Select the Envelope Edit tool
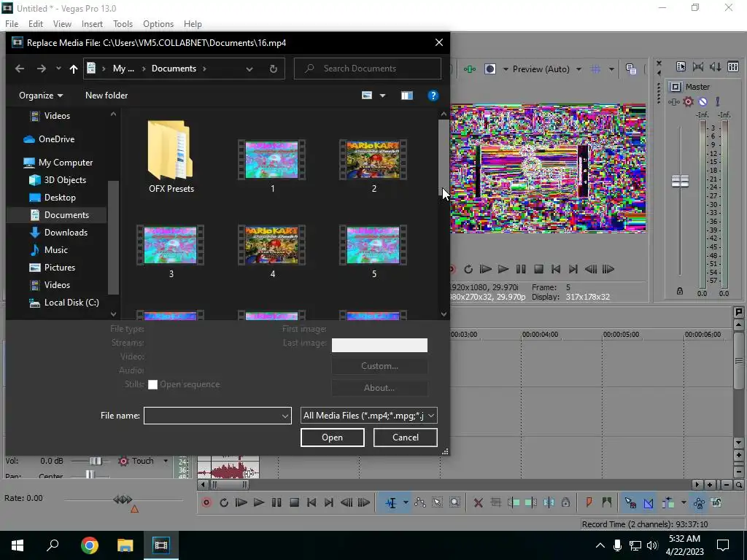Viewport: 747px width, 560px height. point(419,502)
